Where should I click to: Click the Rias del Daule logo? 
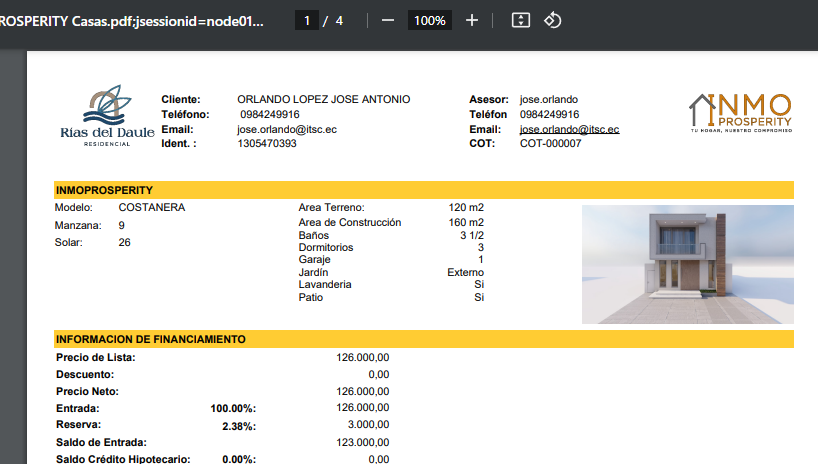[x=107, y=117]
